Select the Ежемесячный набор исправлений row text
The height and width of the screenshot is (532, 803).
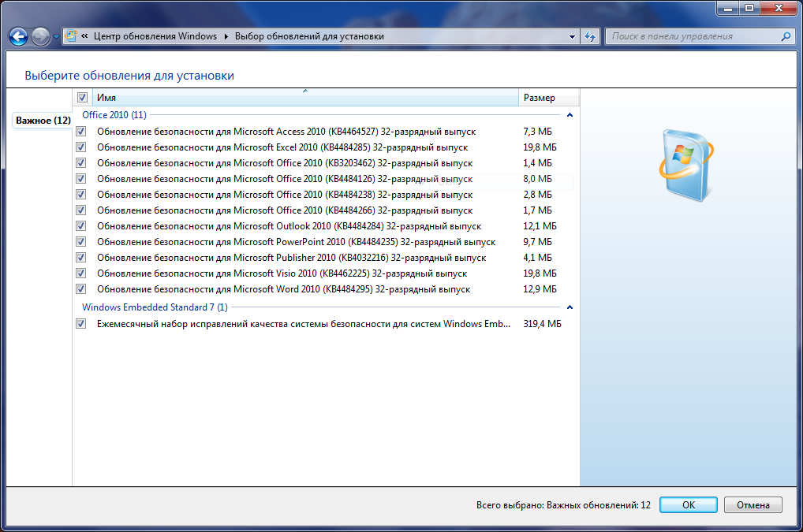click(x=304, y=324)
